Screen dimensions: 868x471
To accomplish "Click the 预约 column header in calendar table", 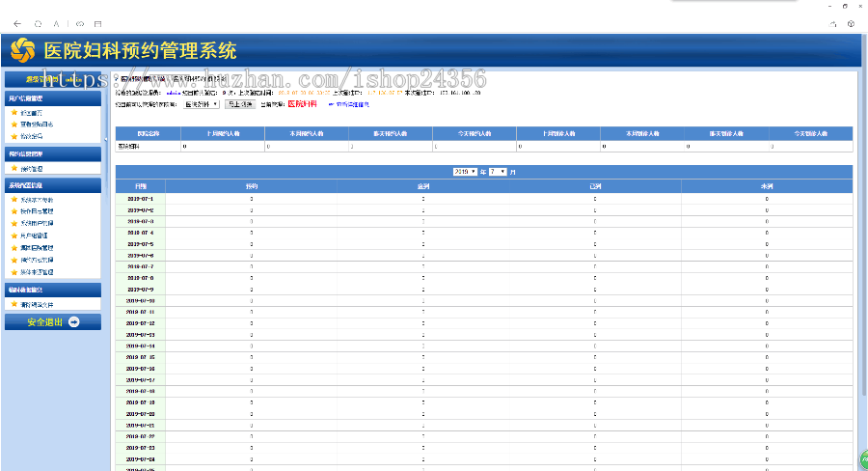I will [x=252, y=186].
